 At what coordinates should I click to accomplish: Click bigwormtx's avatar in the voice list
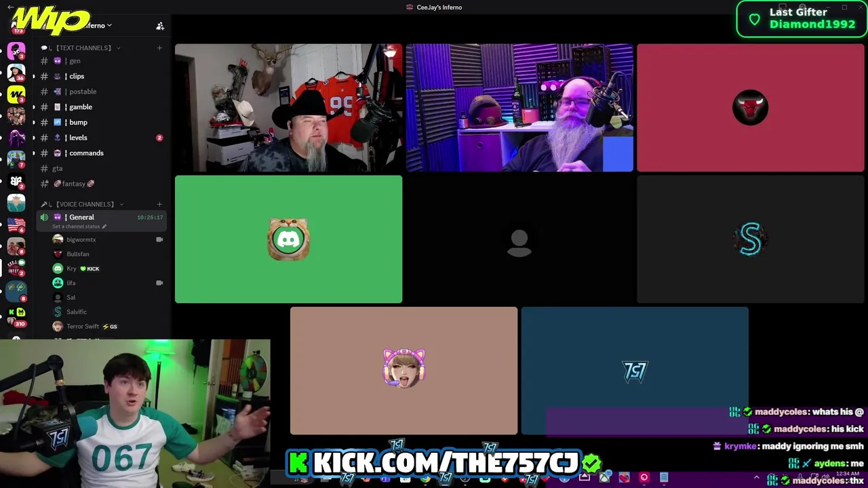click(x=58, y=239)
